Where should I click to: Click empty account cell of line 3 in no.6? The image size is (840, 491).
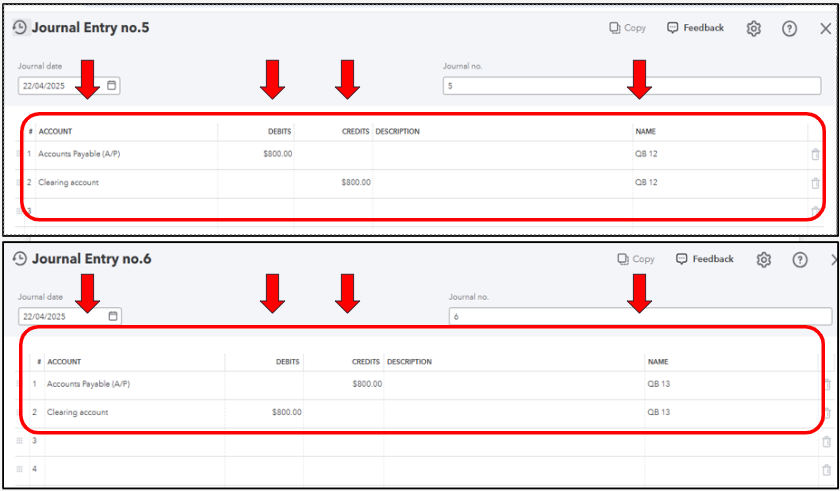(134, 442)
